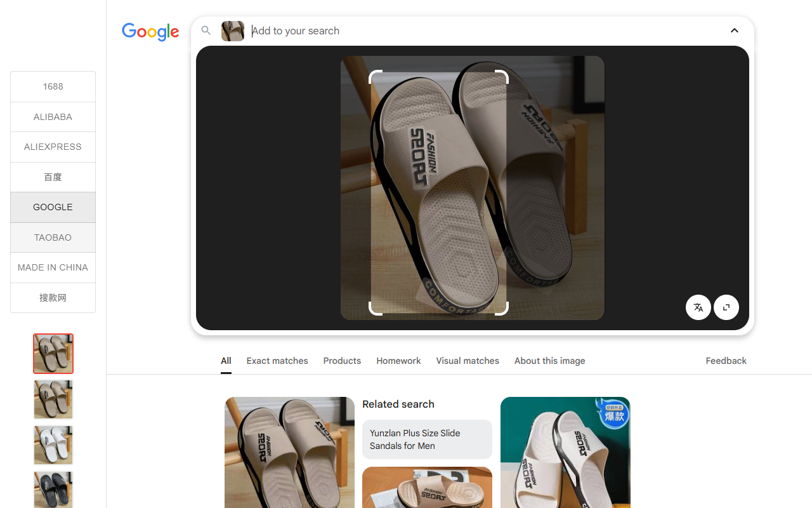The height and width of the screenshot is (508, 812).
Task: Activate the 搜款网 source option
Action: [53, 298]
